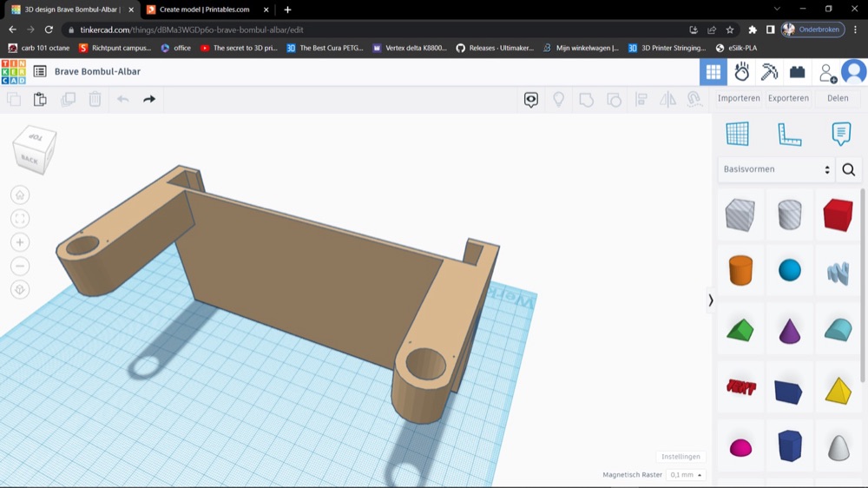This screenshot has width=868, height=488.
Task: Open the designs list icon beside title
Action: (x=40, y=71)
